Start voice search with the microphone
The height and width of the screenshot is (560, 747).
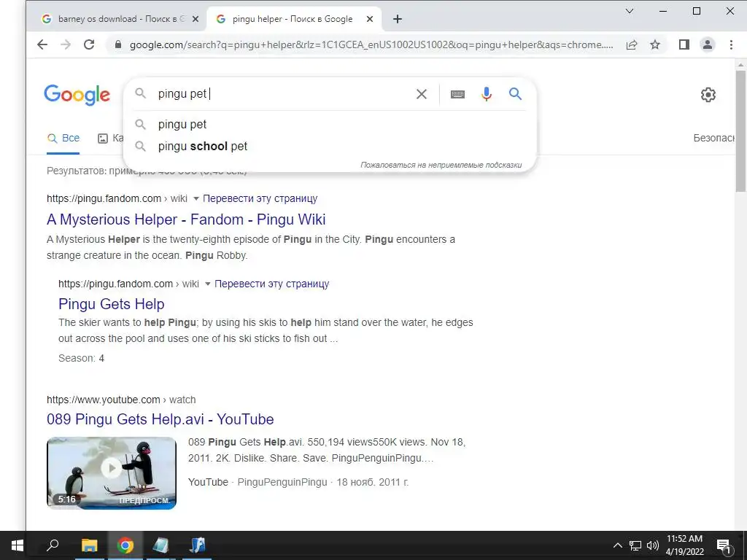[487, 94]
